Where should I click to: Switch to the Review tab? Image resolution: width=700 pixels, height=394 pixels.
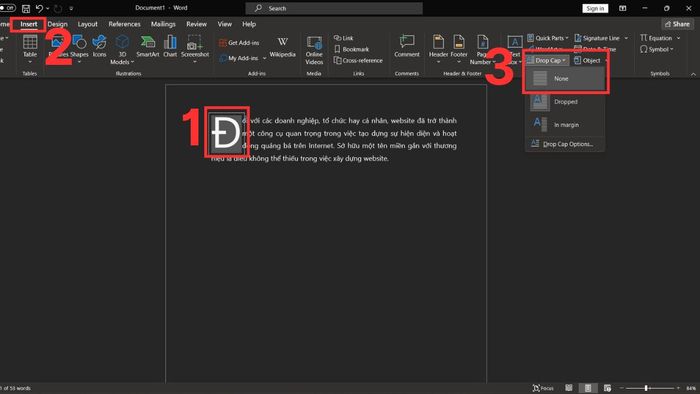(x=196, y=24)
